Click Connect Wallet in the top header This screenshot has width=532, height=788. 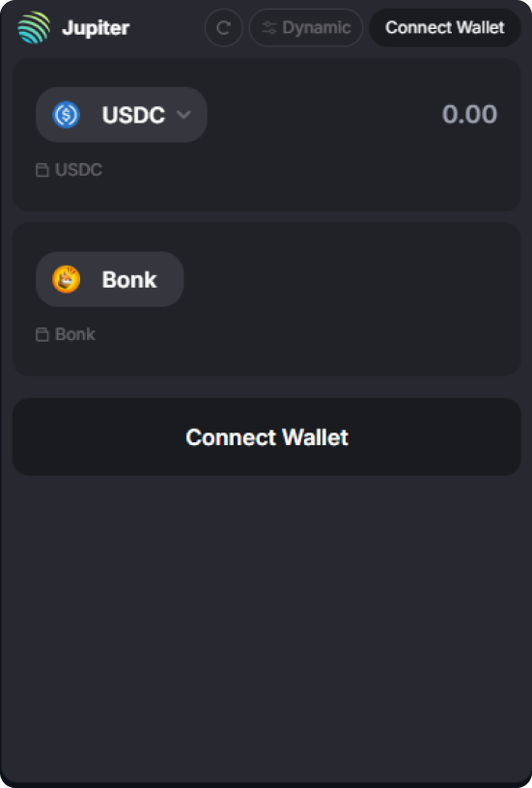click(x=444, y=28)
